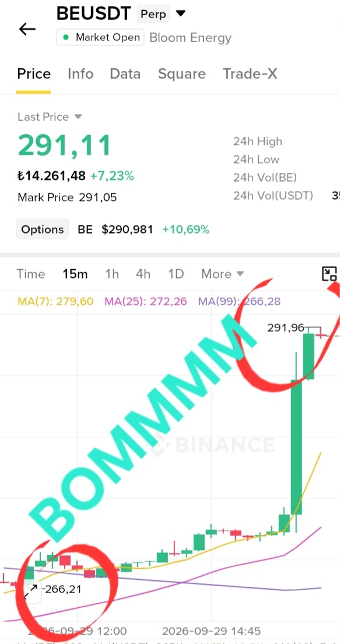The image size is (340, 644).
Task: Tap the Options button
Action: pyautogui.click(x=43, y=229)
